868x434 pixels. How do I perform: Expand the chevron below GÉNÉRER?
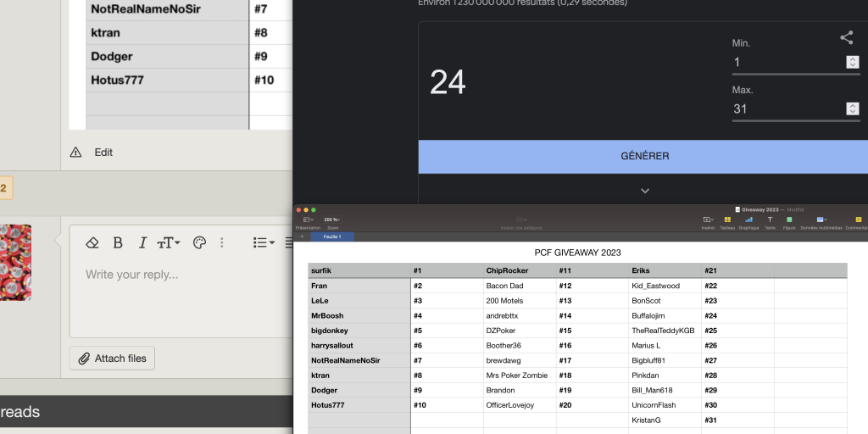point(644,191)
